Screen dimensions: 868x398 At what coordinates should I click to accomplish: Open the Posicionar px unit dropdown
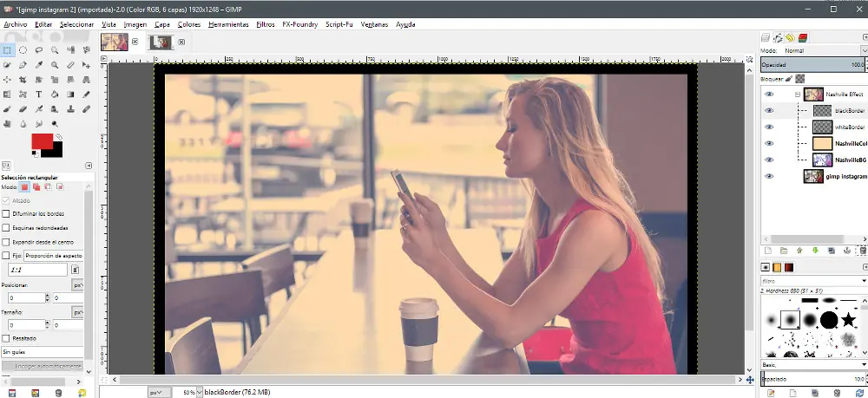click(78, 285)
